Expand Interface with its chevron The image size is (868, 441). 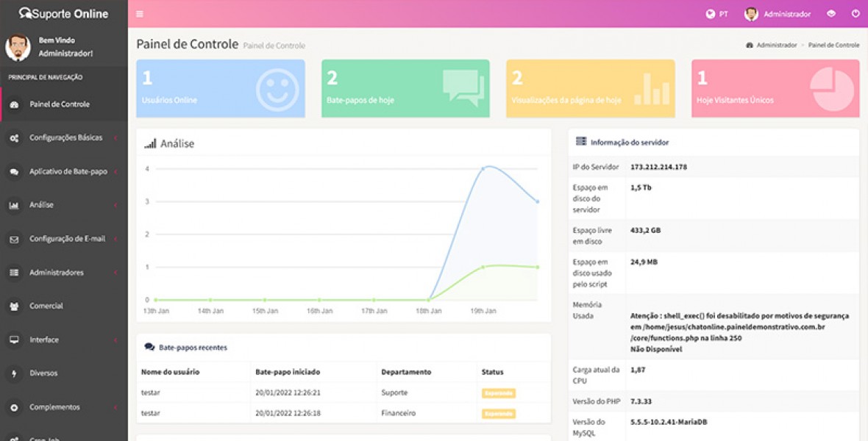pyautogui.click(x=115, y=340)
